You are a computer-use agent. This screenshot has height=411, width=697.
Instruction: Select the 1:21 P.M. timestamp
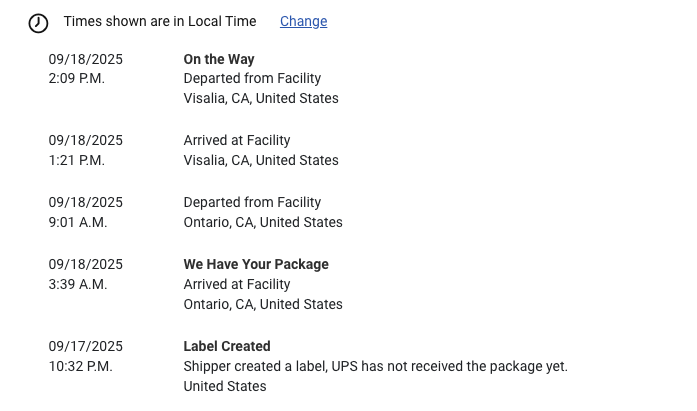point(77,160)
